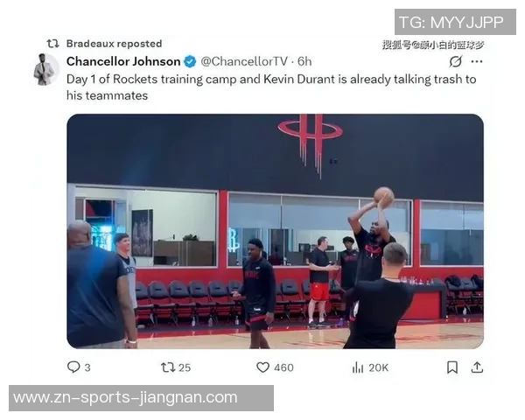Click the blue verified badge

click(x=190, y=61)
